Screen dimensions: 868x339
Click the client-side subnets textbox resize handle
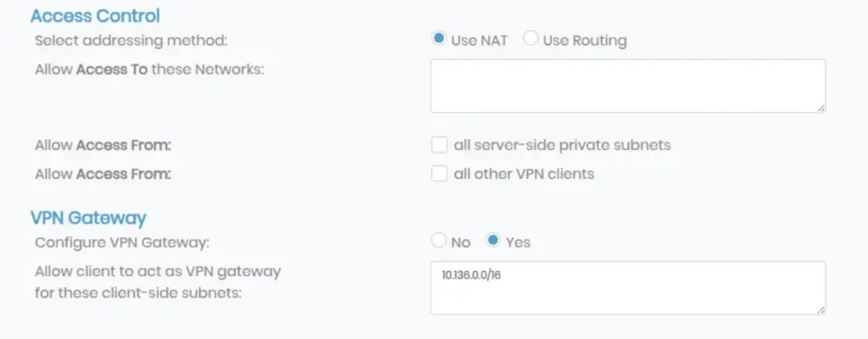click(821, 309)
